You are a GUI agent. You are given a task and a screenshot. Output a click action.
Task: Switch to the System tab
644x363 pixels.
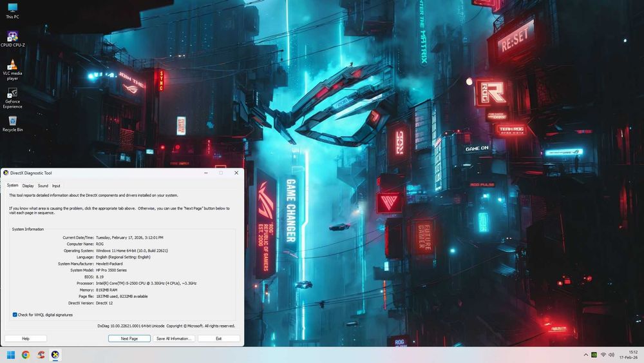click(x=12, y=186)
